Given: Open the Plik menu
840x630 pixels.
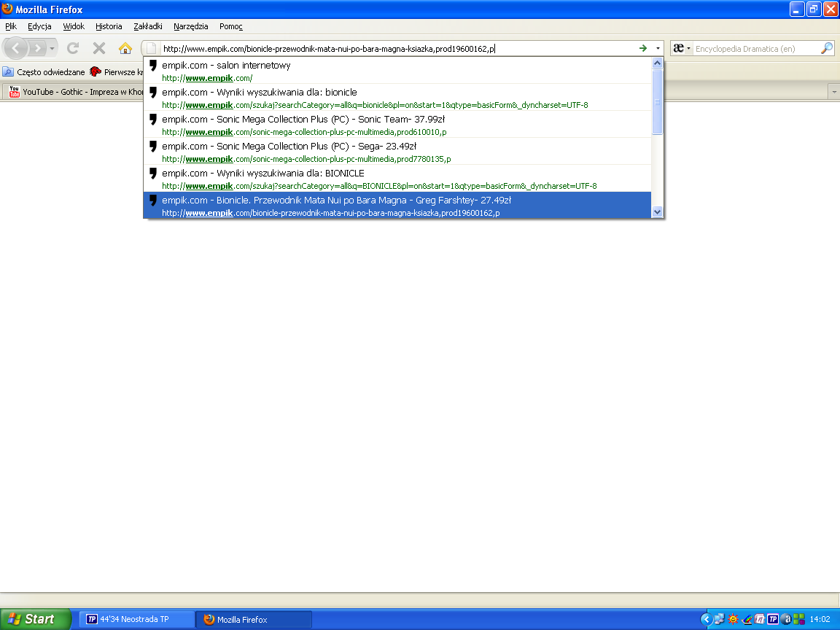Looking at the screenshot, I should point(11,26).
